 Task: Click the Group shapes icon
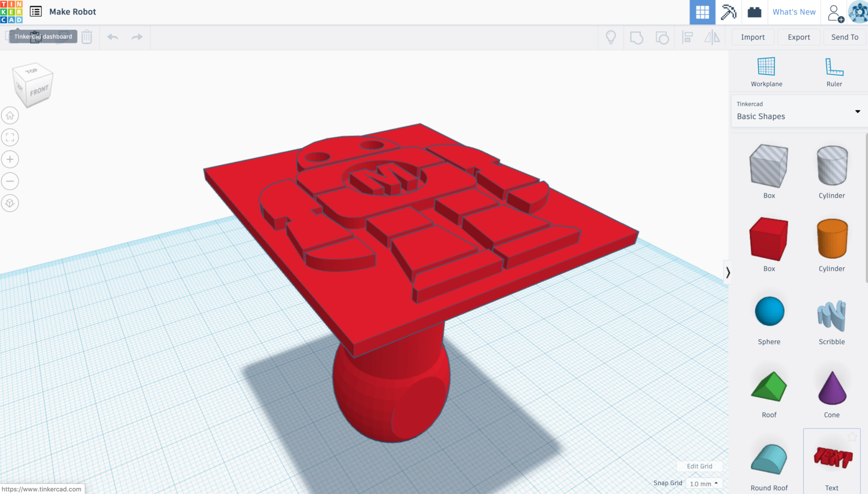coord(636,37)
